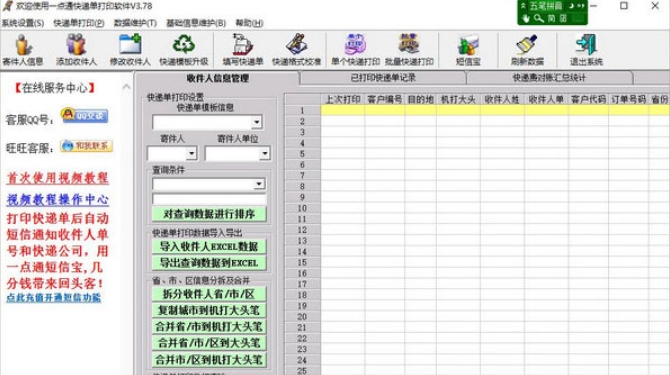Select row 25 header in grid
Screen dimensions: 670x375
(x=302, y=370)
